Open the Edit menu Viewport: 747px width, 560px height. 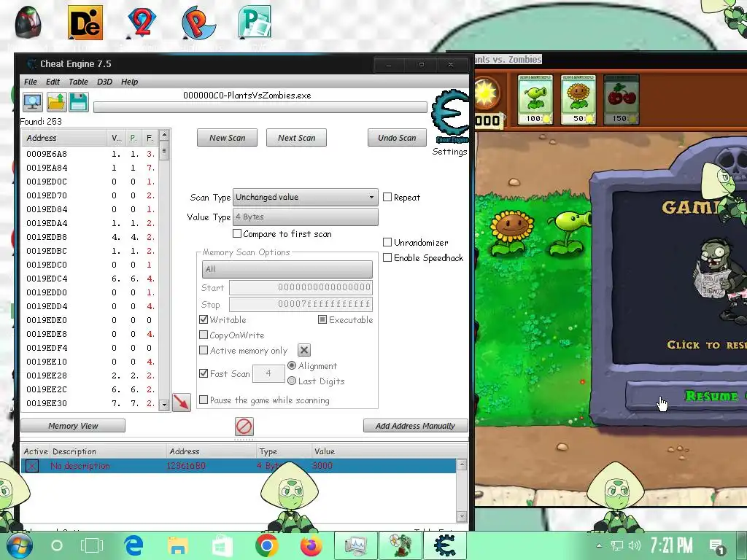53,82
